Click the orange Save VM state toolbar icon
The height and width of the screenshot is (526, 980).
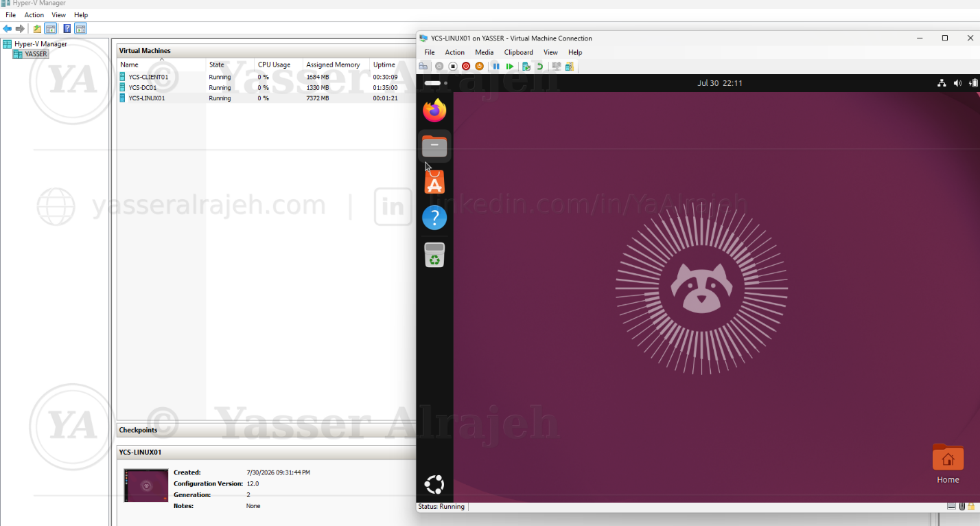click(x=479, y=67)
